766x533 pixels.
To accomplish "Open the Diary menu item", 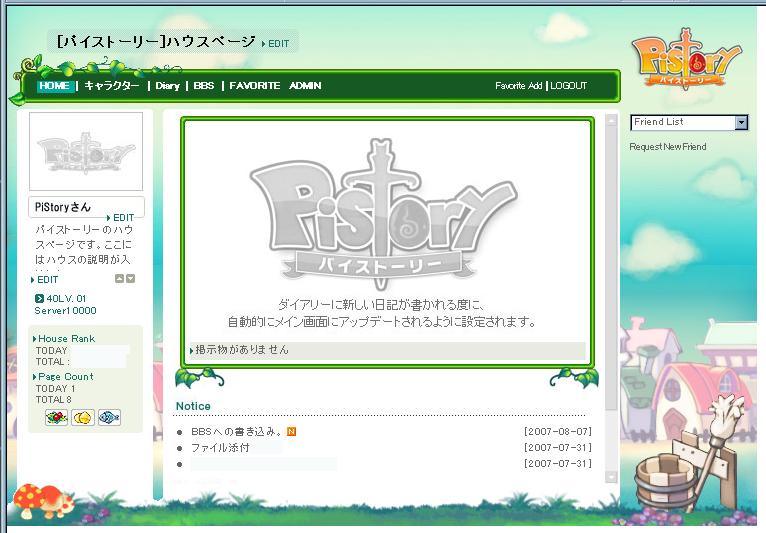I will (x=168, y=86).
